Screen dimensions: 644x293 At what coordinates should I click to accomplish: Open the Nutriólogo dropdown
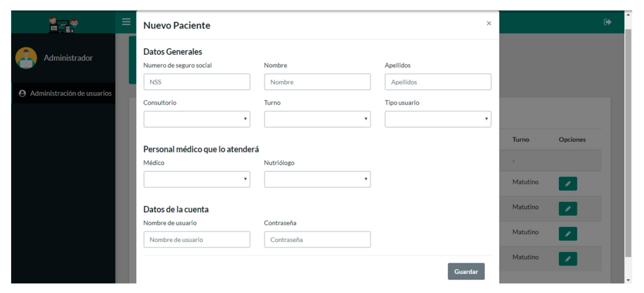click(317, 179)
